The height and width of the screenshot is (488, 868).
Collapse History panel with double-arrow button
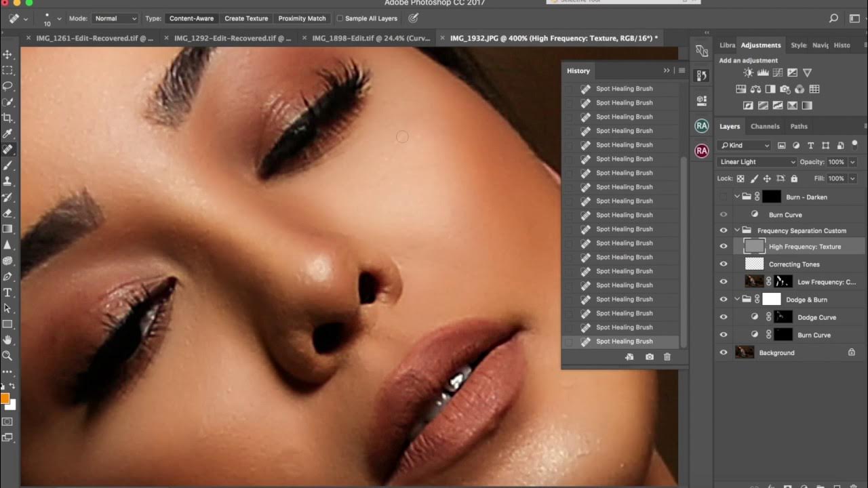(667, 70)
